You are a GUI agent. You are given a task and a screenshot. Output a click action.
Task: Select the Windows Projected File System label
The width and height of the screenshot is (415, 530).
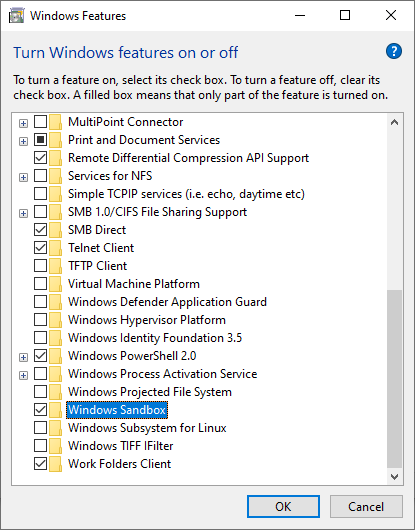point(150,392)
